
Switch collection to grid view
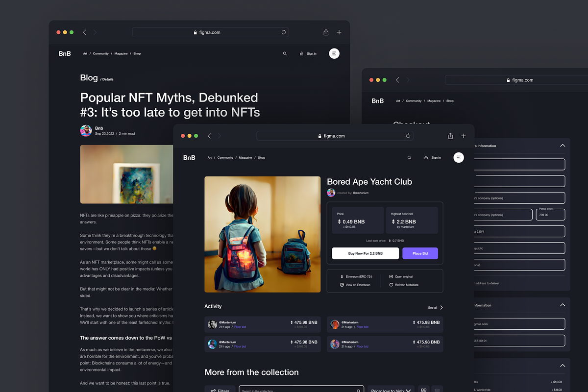[x=423, y=390]
